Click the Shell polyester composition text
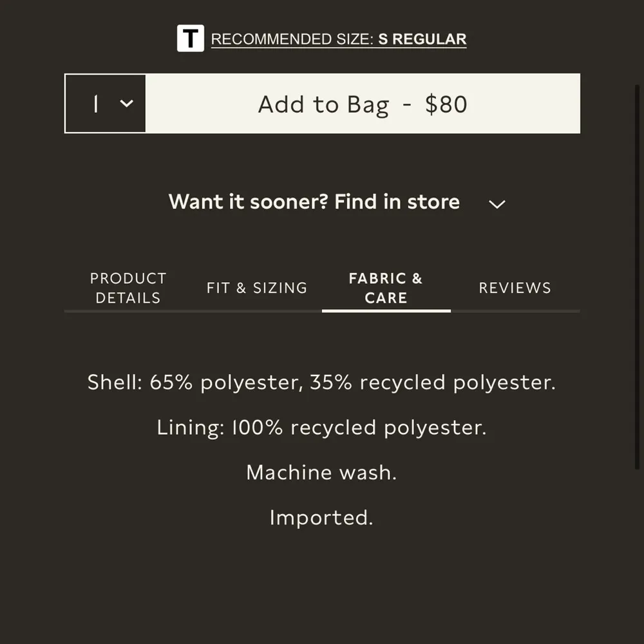This screenshot has height=644, width=644. pyautogui.click(x=321, y=383)
